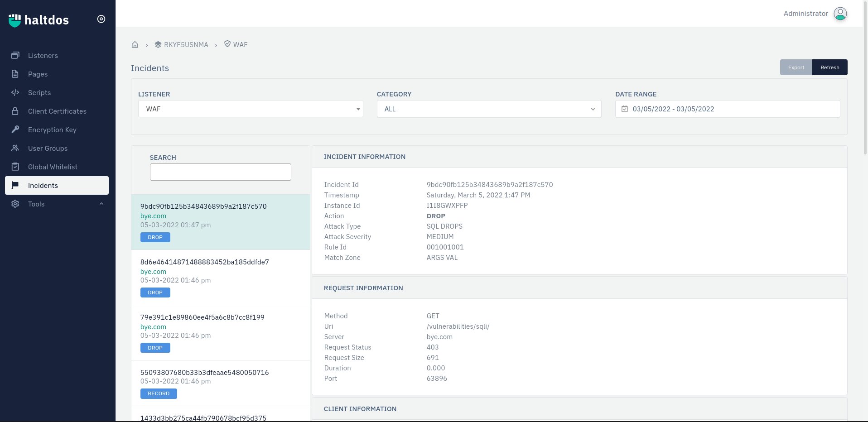The image size is (868, 422).
Task: Click the Tools gear icon
Action: 15,204
